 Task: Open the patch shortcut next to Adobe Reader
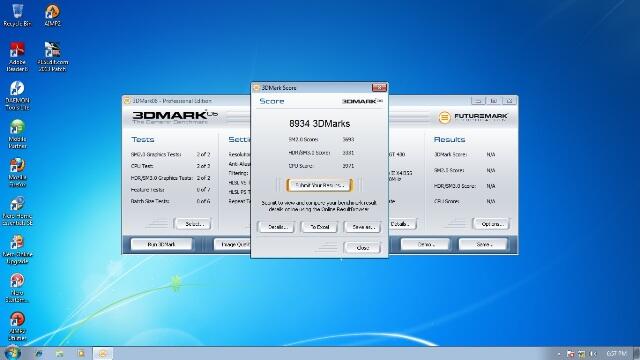53,56
